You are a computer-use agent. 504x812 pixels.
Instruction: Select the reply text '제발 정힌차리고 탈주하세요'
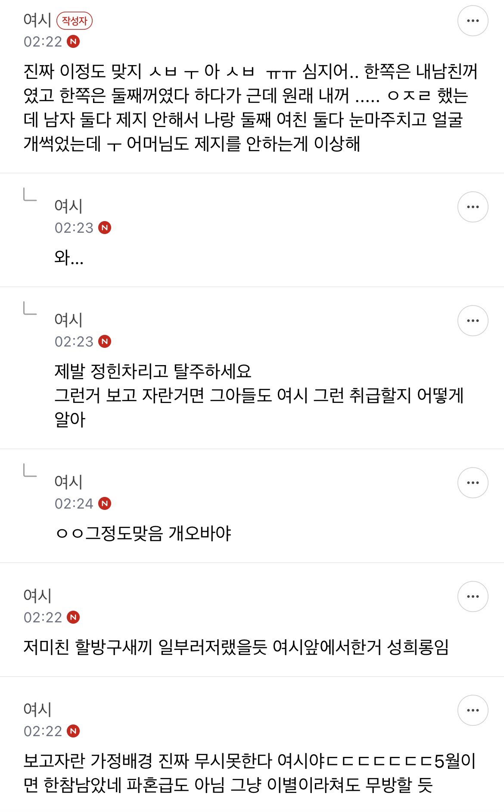click(153, 371)
